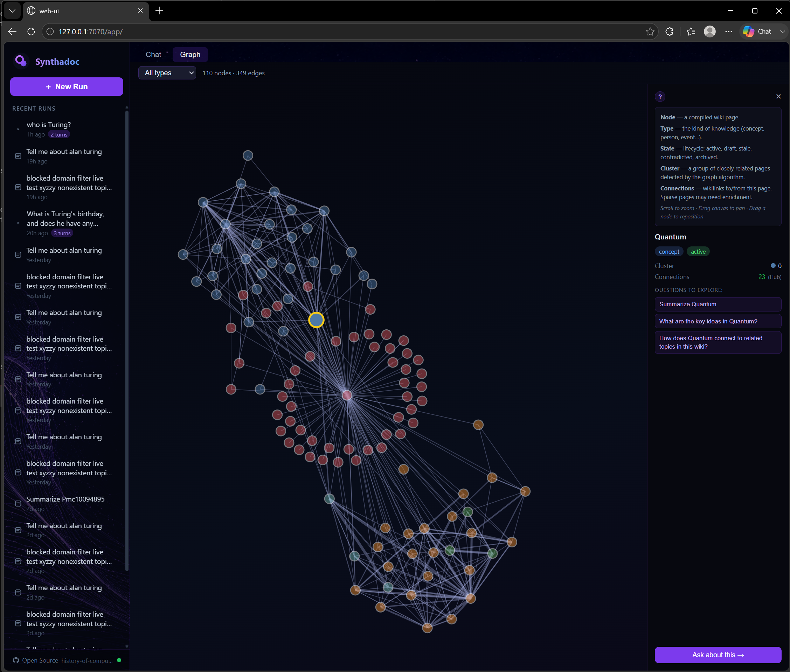Click the rightmost orange graph node
The width and height of the screenshot is (790, 672).
(525, 491)
